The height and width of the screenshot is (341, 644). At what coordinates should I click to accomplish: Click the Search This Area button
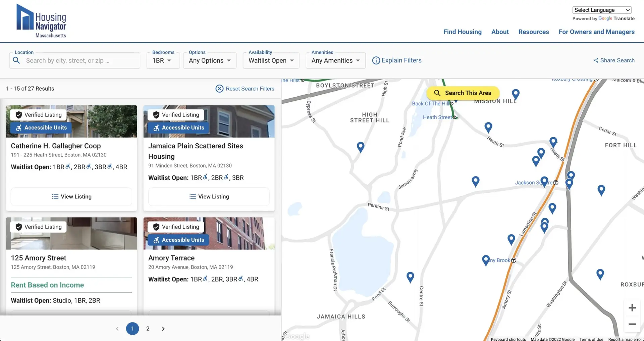coord(463,93)
